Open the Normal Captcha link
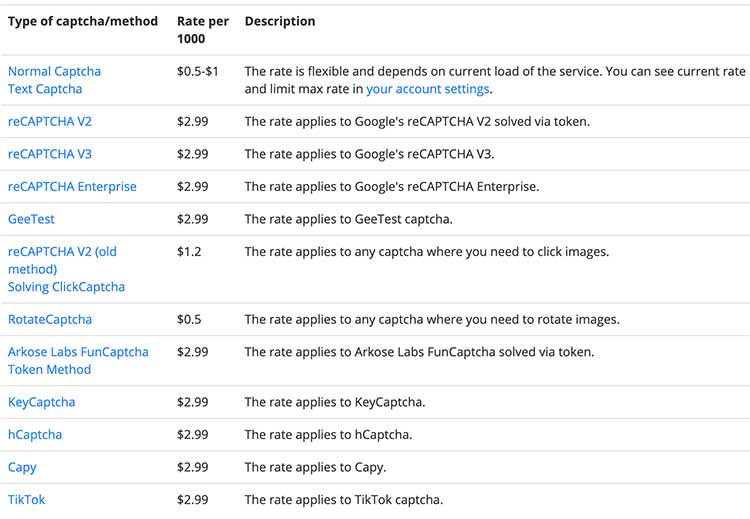 [x=54, y=71]
